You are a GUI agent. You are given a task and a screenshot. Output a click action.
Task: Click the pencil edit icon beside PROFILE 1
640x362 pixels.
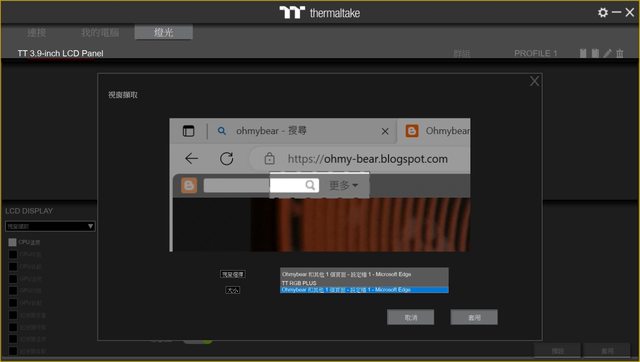point(608,53)
